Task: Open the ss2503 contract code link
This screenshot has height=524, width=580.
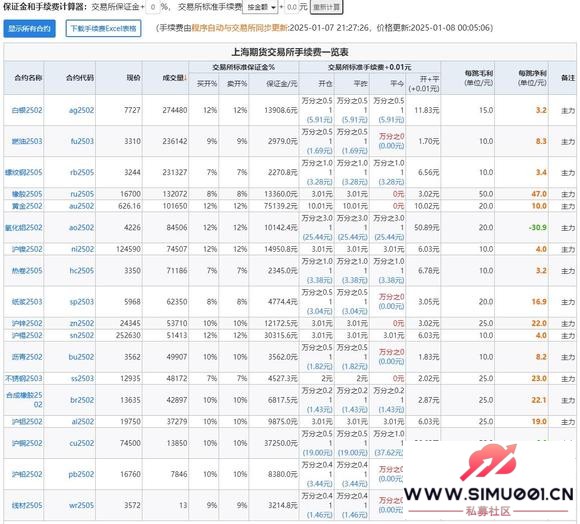Action: (82, 378)
